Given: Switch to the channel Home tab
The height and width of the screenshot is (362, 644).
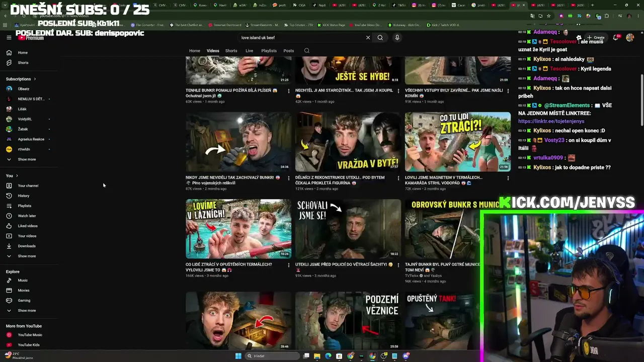Looking at the screenshot, I should 195,51.
